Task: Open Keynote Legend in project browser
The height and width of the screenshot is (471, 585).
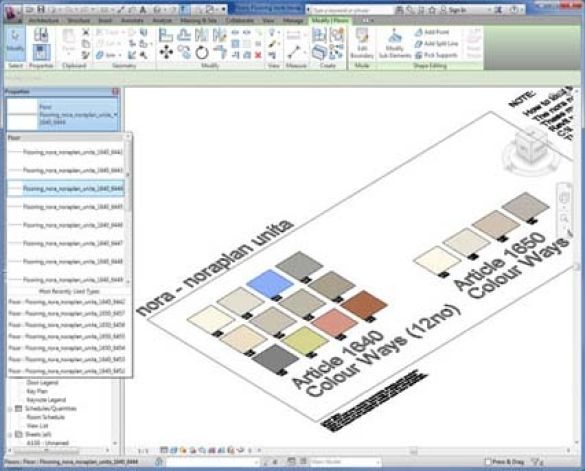Action: 46,400
